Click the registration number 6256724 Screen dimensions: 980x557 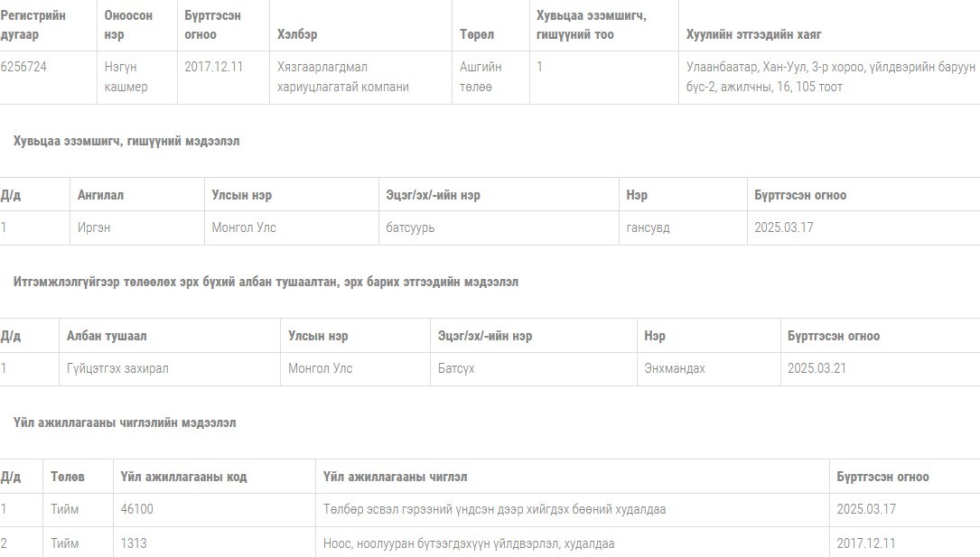point(23,67)
